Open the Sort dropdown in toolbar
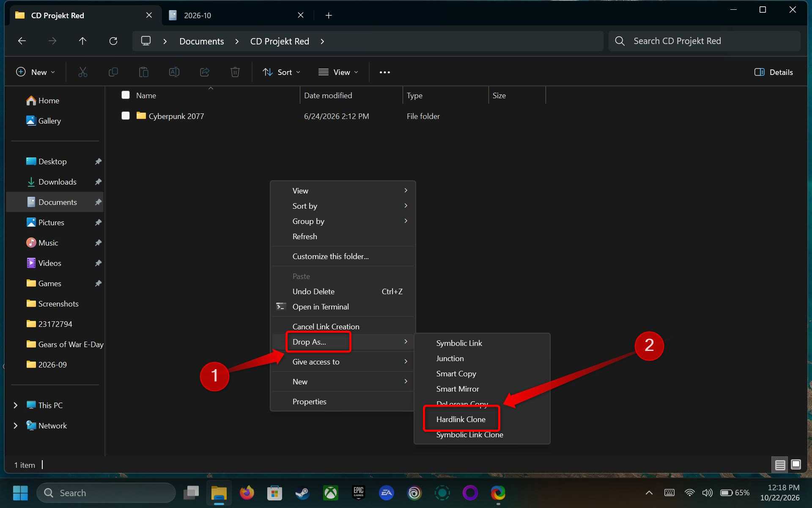Viewport: 812px width, 508px height. pos(281,72)
